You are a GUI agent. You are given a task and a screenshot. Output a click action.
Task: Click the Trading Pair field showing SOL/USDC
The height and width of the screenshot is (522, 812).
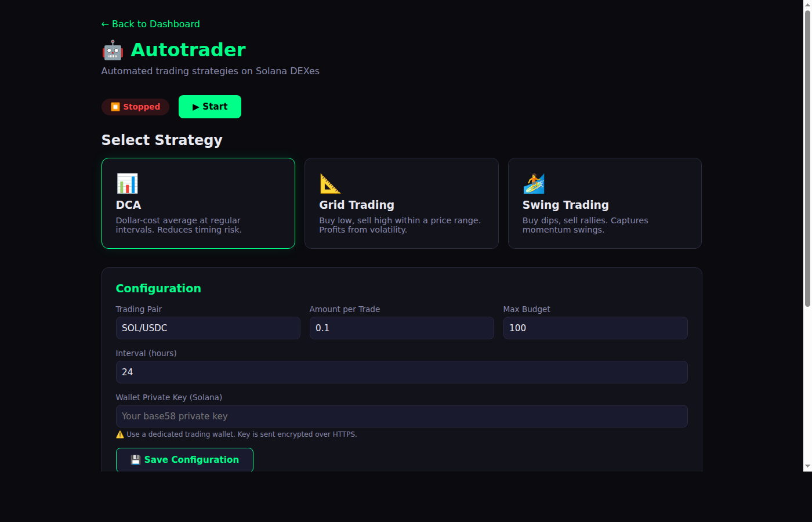click(208, 328)
